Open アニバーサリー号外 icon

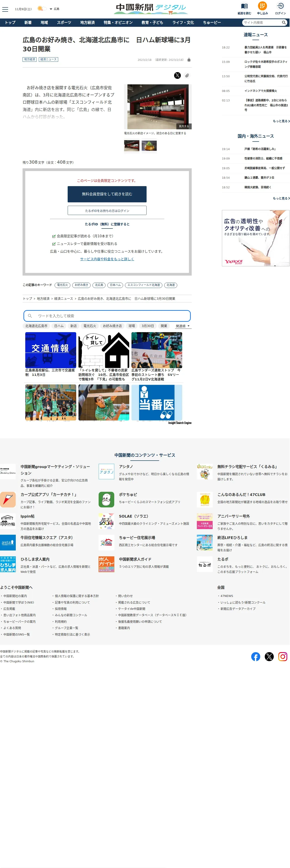click(x=205, y=521)
